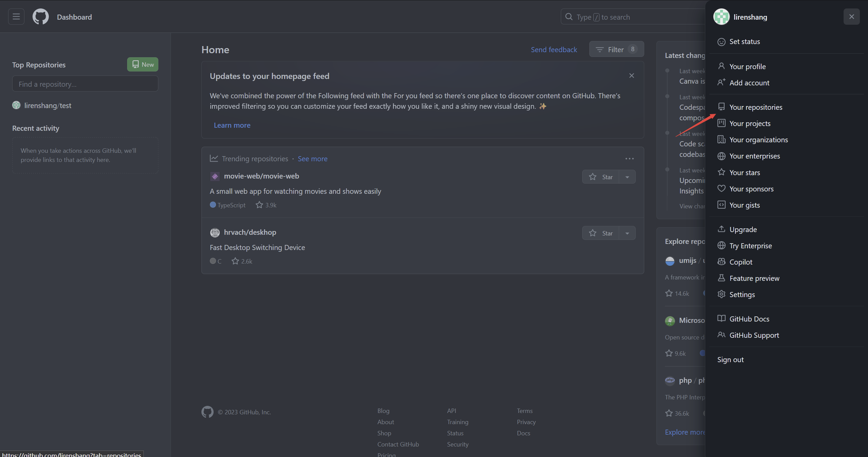Click the GitHub logo in the footer
The width and height of the screenshot is (868, 457).
click(x=207, y=412)
